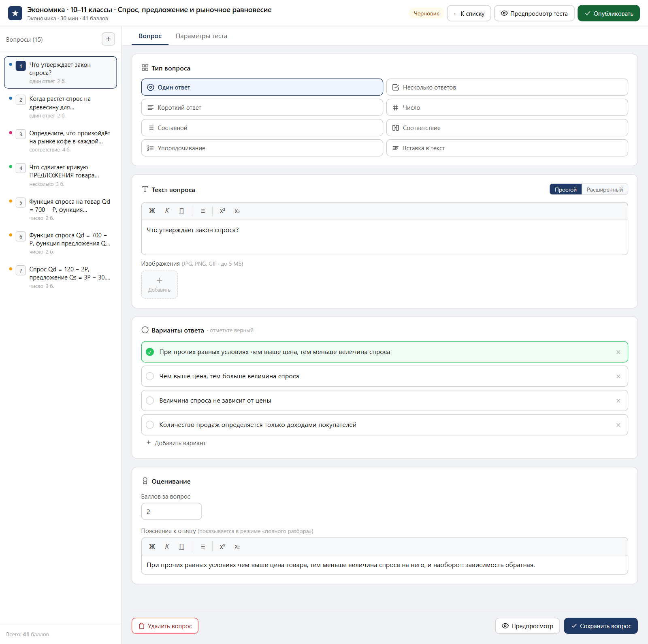Add a new question with plus icon
648x644 pixels.
click(108, 39)
